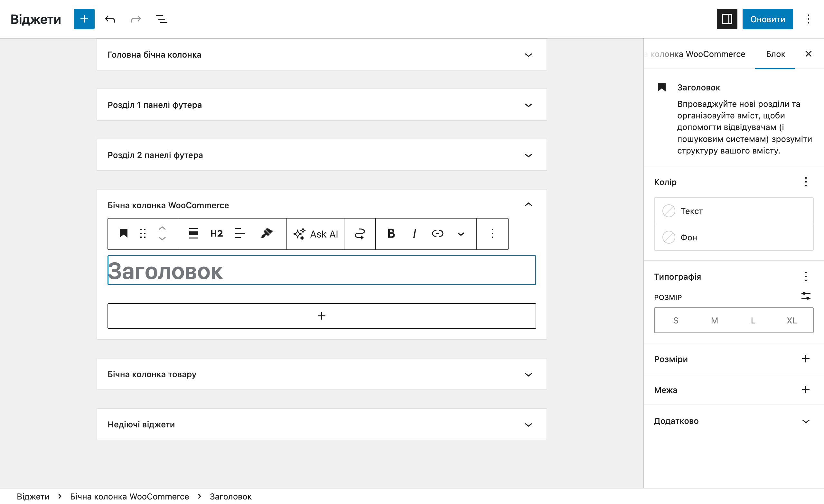Click the Віджети page title
The image size is (824, 504).
[x=36, y=19]
